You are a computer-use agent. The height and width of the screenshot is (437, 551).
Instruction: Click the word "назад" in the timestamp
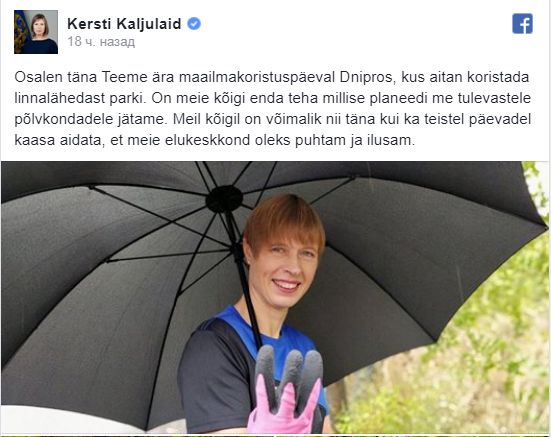(x=117, y=42)
